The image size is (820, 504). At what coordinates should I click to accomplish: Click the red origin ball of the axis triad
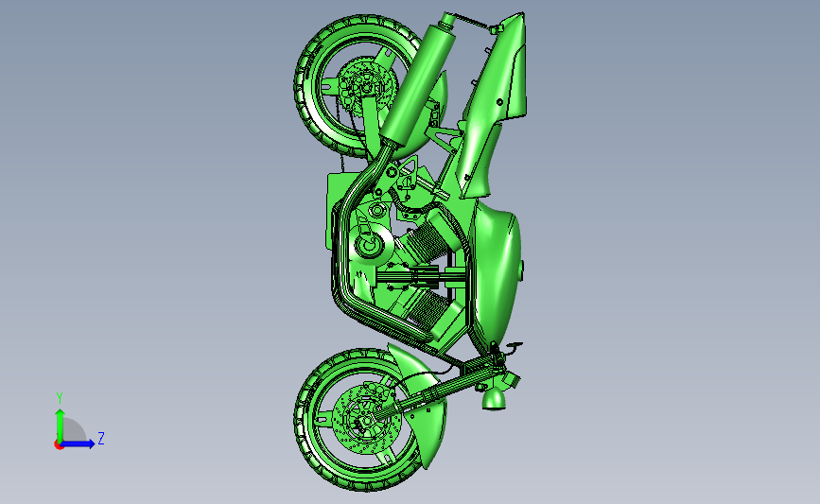tap(59, 445)
